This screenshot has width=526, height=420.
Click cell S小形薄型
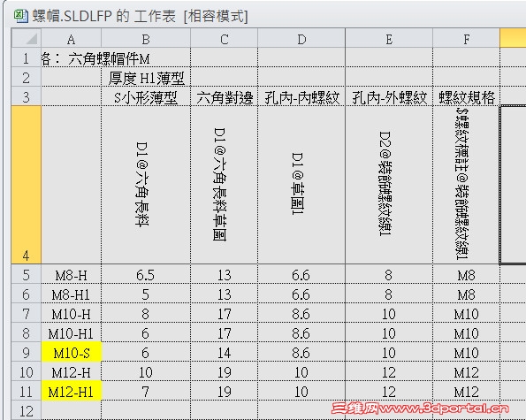click(146, 97)
